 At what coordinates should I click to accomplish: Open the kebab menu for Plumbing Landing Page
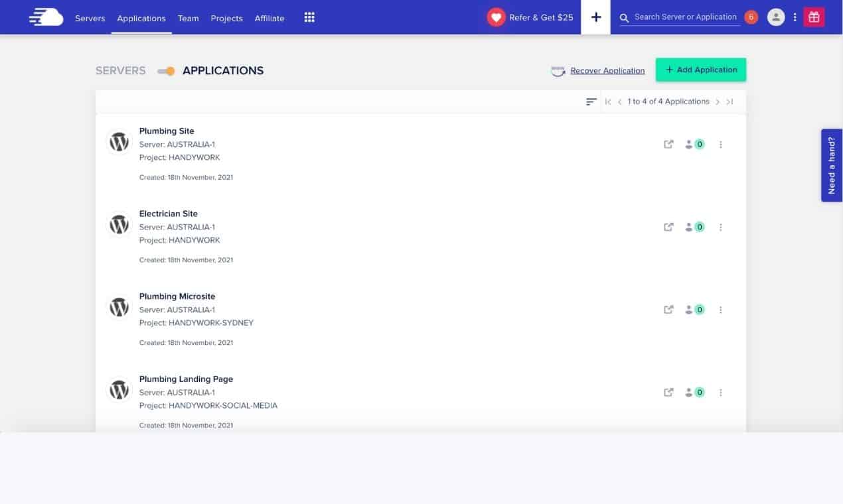721,392
